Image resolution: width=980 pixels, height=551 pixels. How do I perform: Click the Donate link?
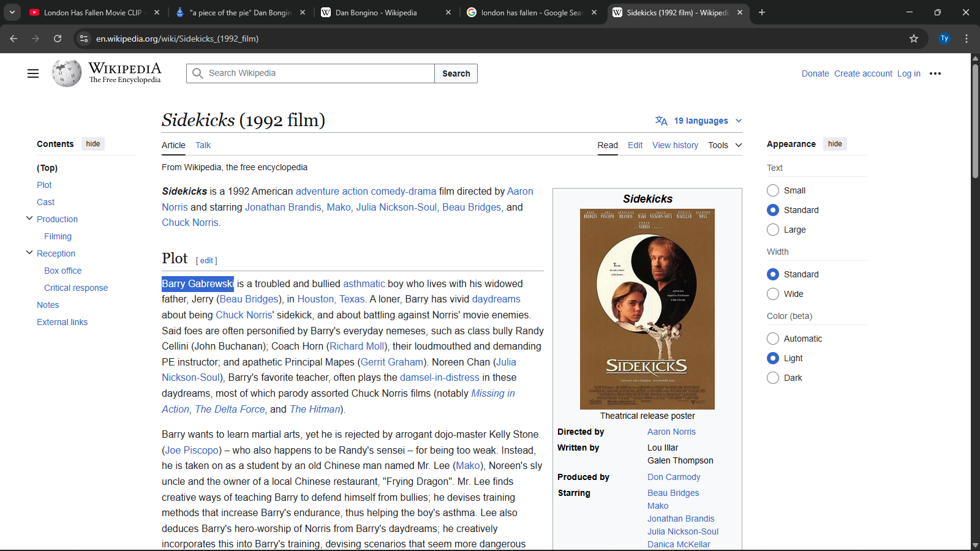click(815, 73)
